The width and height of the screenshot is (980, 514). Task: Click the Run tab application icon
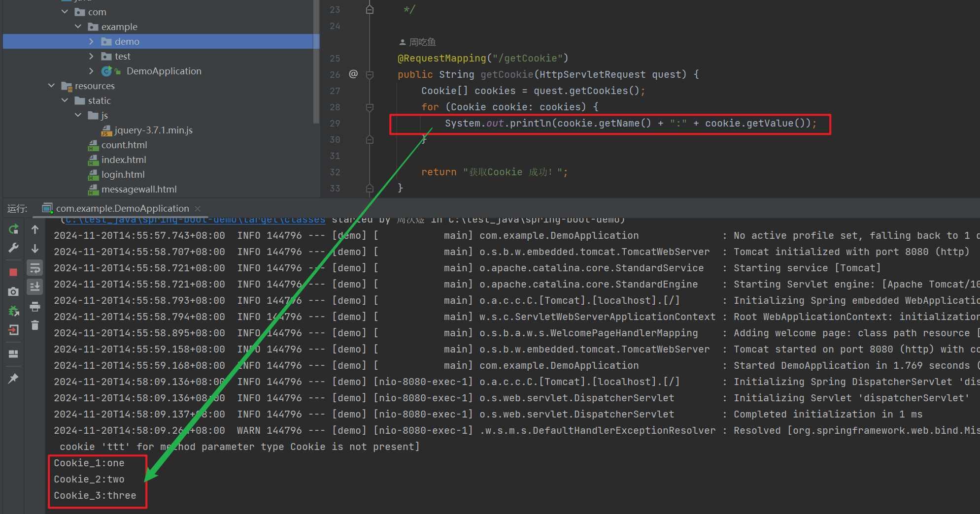tap(47, 208)
